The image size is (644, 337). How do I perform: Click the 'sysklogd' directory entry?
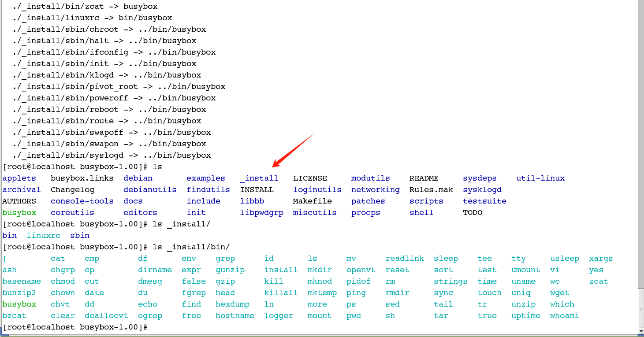pos(482,190)
